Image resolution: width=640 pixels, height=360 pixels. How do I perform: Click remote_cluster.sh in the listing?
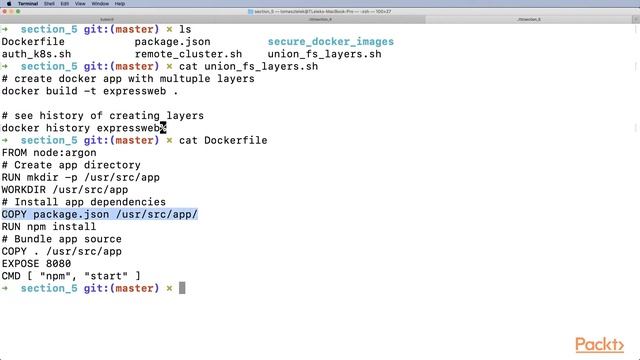[x=188, y=54]
